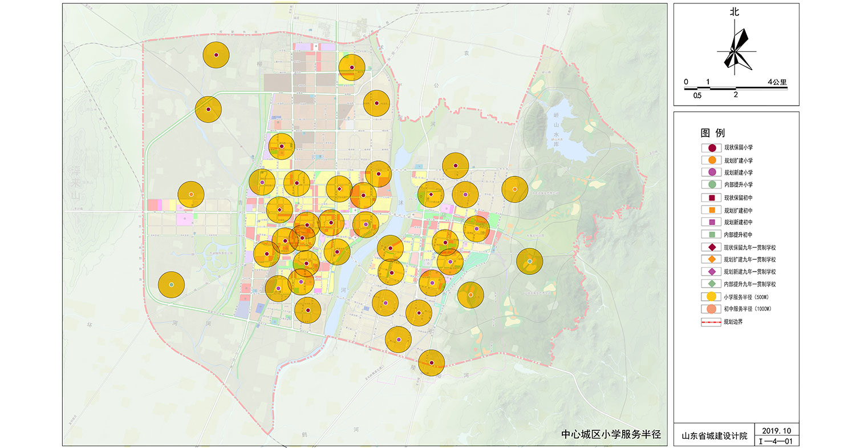
Task: Click the orange diamond symbol for 规划扩建九年一贯制学校
Action: pyautogui.click(x=712, y=260)
